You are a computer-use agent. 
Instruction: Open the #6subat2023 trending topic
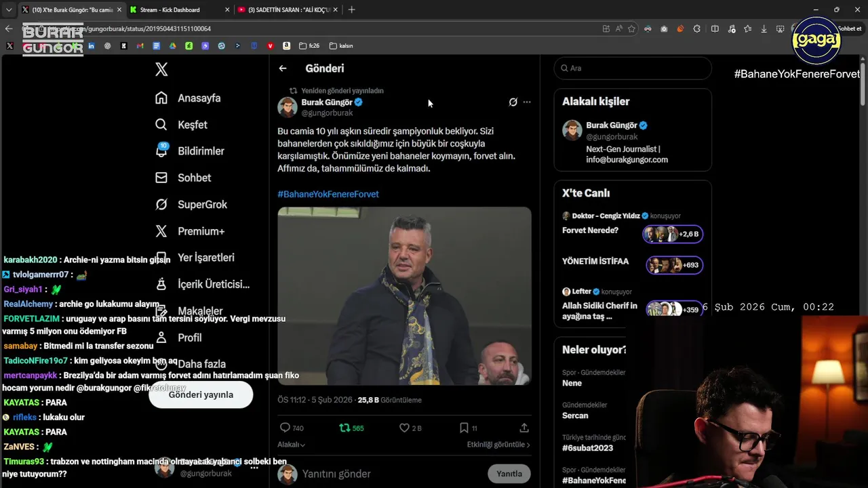coord(587,448)
